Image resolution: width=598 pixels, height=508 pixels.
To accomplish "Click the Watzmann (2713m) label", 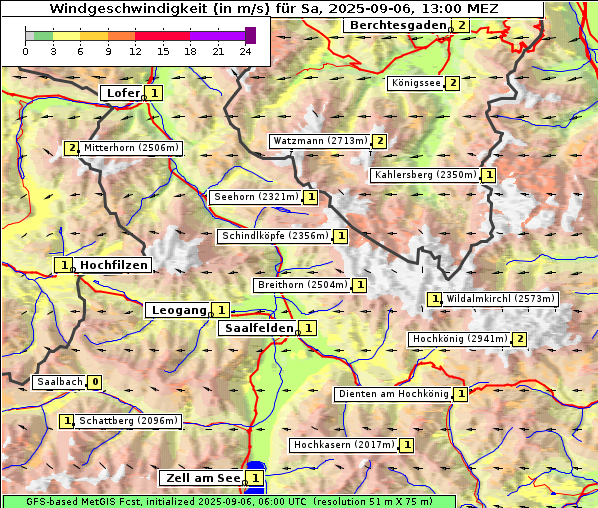I will pos(320,141).
